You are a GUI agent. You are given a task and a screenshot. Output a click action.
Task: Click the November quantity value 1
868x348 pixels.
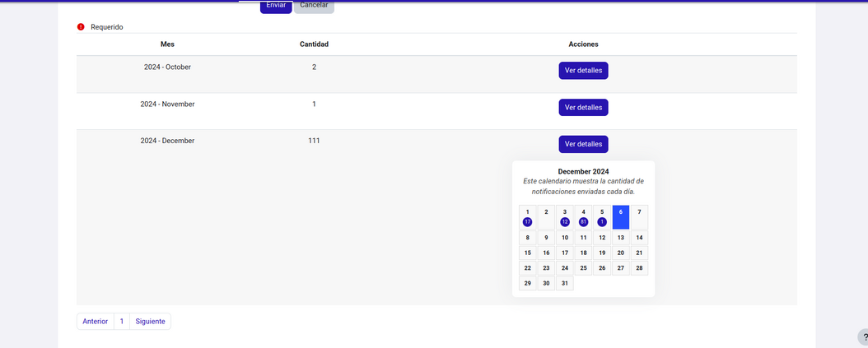click(314, 104)
